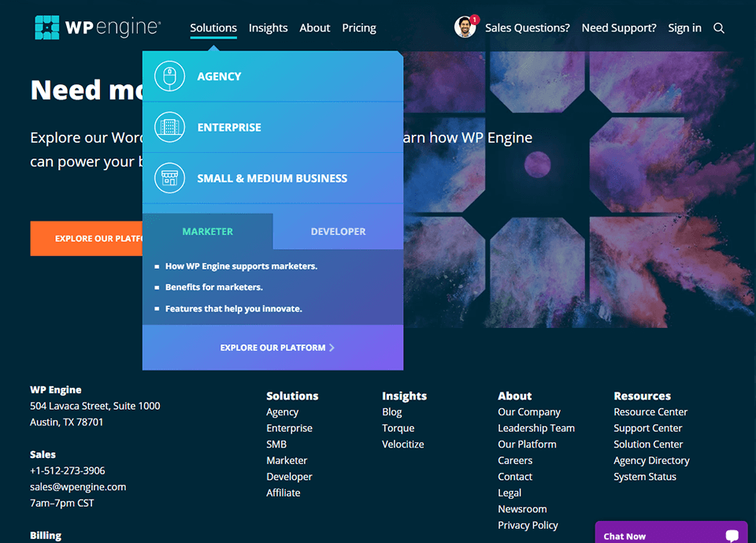Switch to the Developer tab
This screenshot has width=756, height=543.
[338, 231]
